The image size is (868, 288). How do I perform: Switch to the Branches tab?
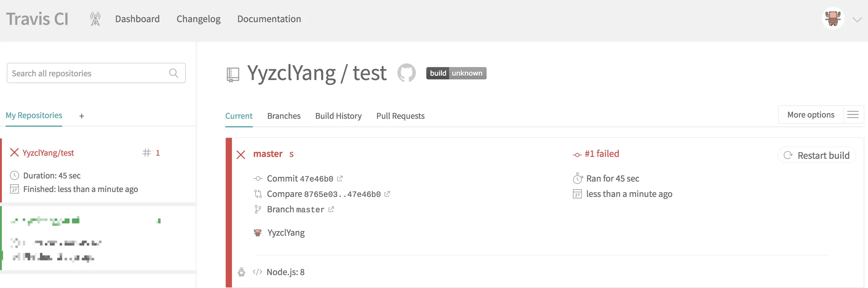(284, 116)
